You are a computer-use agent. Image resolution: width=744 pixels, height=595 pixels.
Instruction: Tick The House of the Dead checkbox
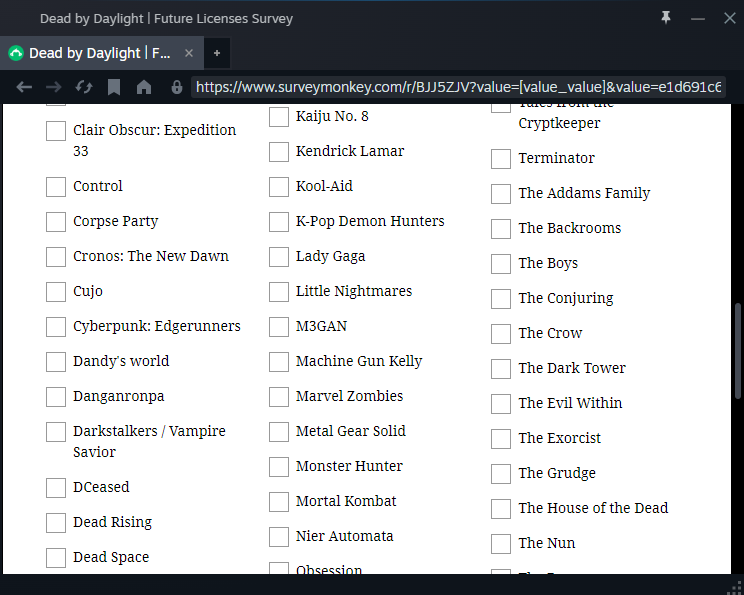pos(501,509)
